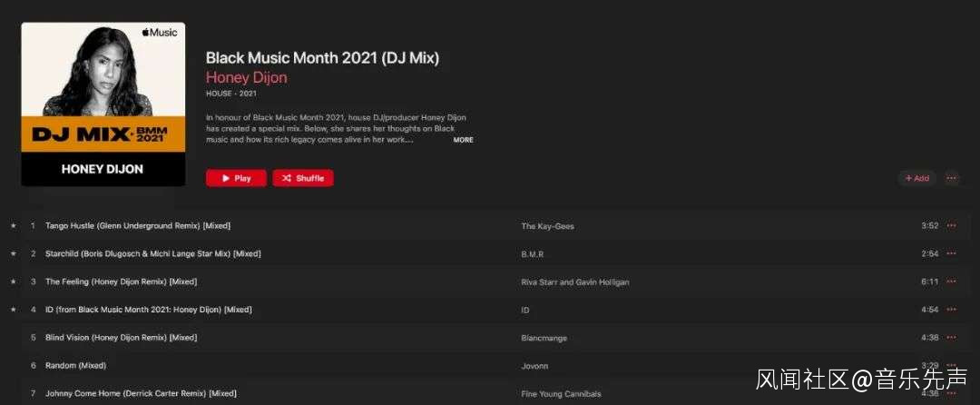
Task: Shuffle the DJ mix tracks
Action: click(303, 178)
